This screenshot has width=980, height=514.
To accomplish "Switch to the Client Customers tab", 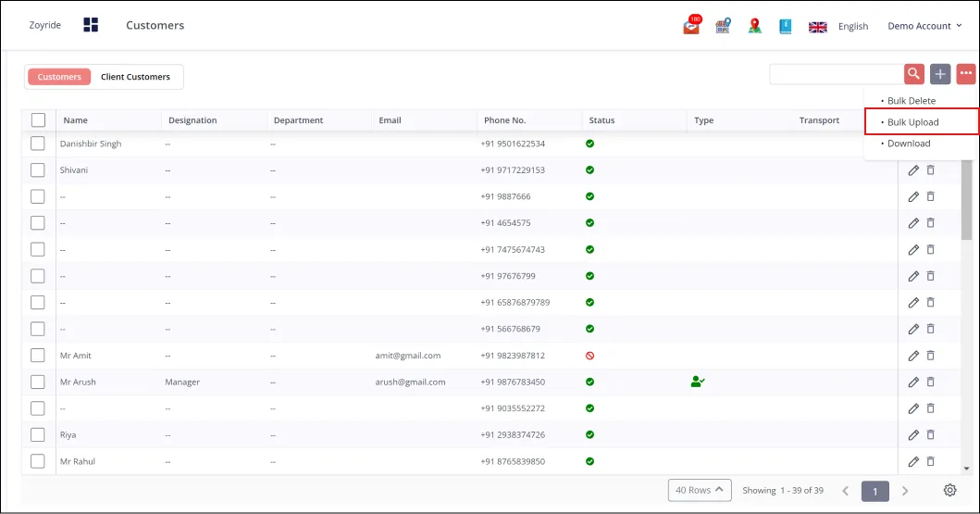I will coord(136,77).
